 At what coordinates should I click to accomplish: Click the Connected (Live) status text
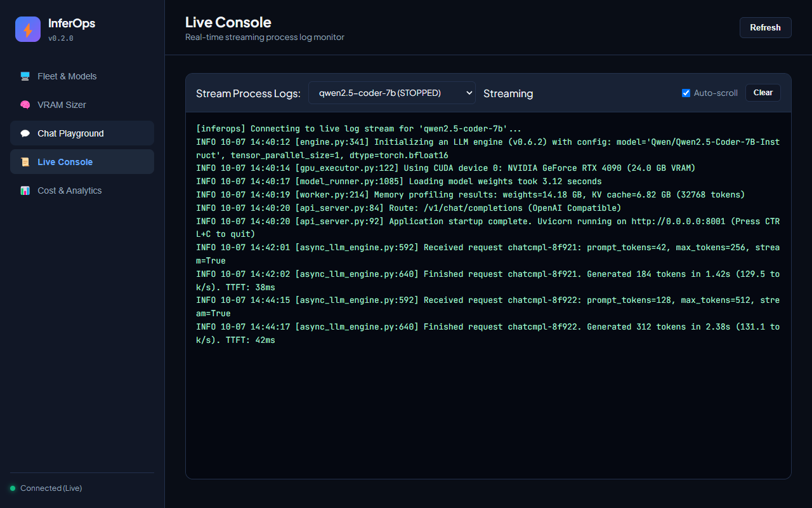coord(51,488)
